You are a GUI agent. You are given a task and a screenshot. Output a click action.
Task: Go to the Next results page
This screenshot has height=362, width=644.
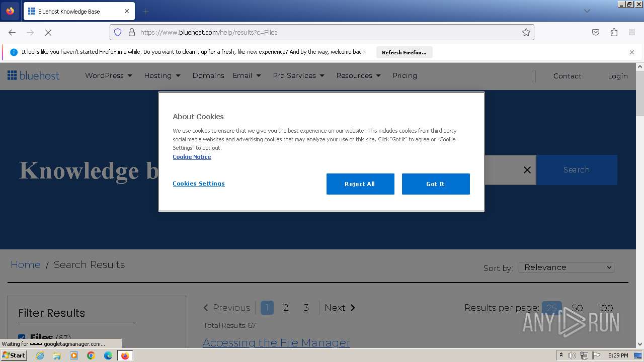340,308
